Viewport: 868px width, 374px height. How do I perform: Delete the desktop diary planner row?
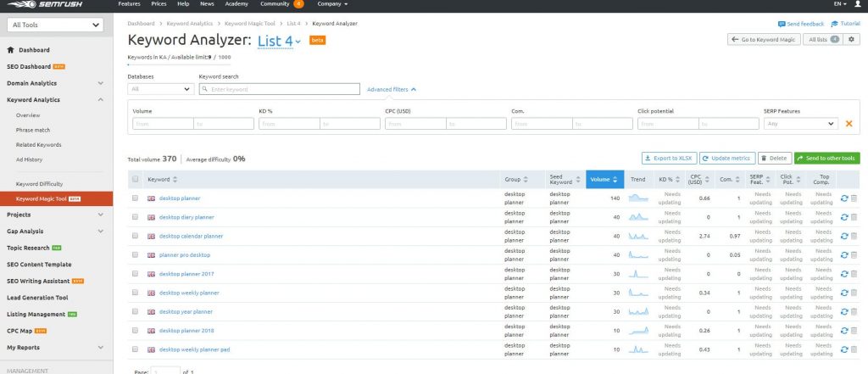click(854, 217)
